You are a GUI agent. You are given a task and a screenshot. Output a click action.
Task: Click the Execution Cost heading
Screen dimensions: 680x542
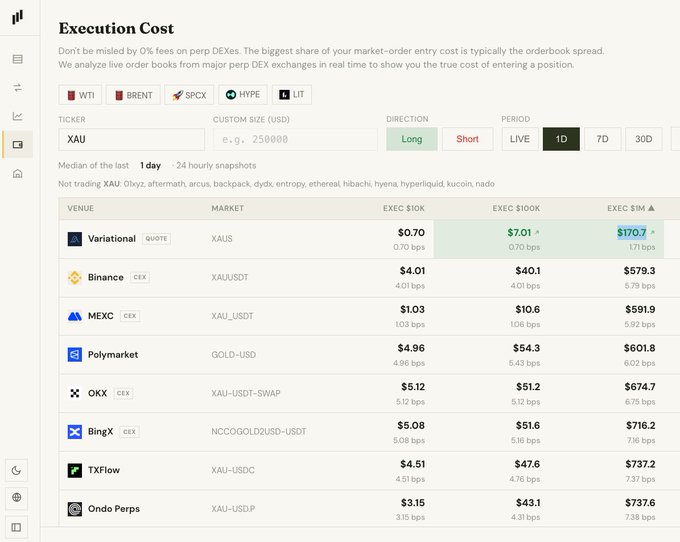(116, 28)
